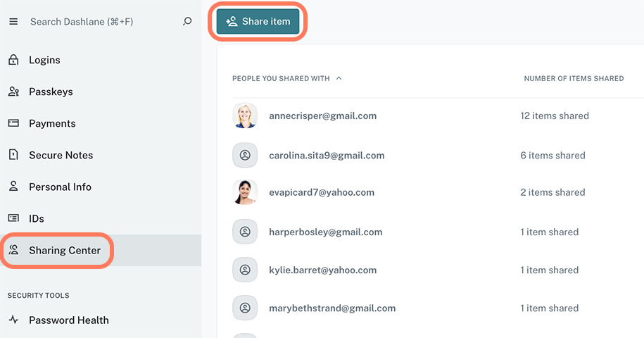This screenshot has height=338, width=644.
Task: Click the search magnifier icon
Action: point(187,21)
